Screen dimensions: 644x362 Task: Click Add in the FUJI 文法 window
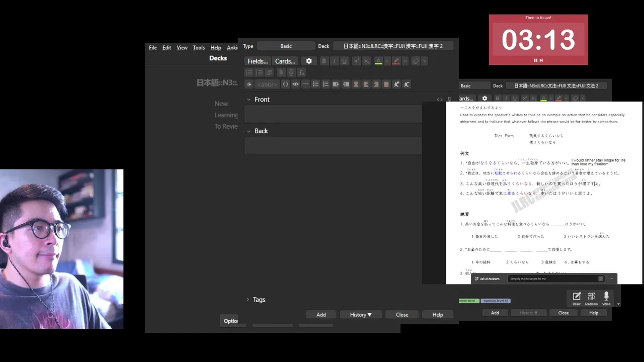495,313
